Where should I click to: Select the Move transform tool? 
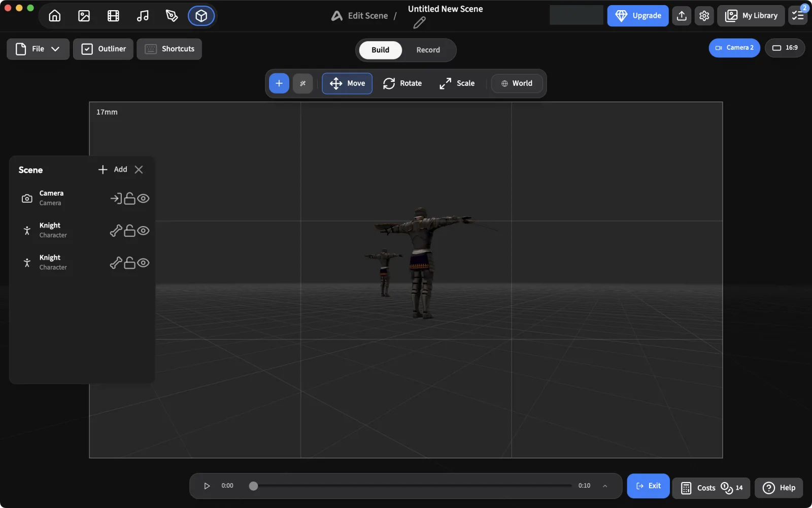347,83
